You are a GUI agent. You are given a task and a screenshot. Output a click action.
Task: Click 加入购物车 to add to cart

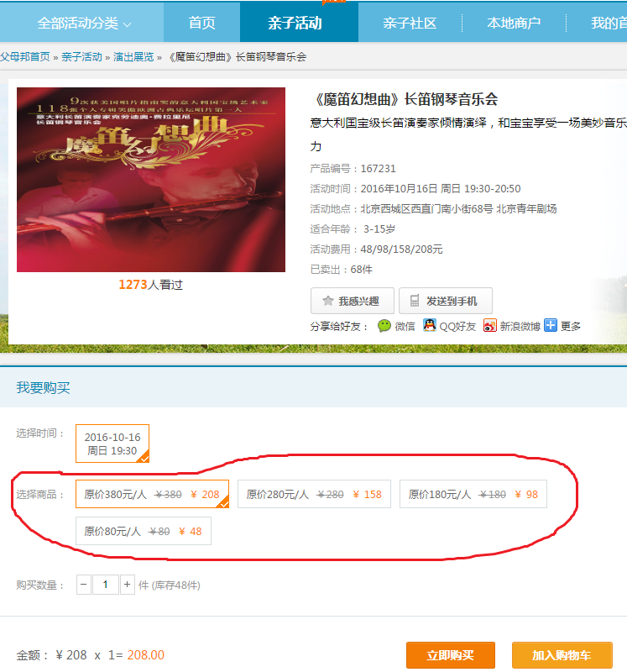[x=562, y=655]
